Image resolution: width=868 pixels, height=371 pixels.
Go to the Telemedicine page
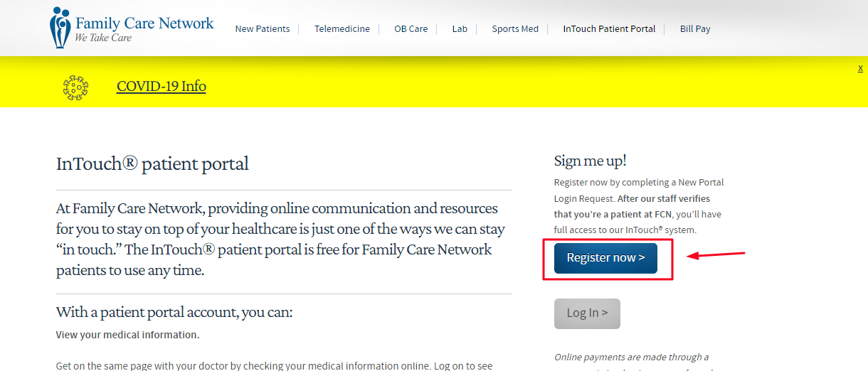[x=342, y=29]
